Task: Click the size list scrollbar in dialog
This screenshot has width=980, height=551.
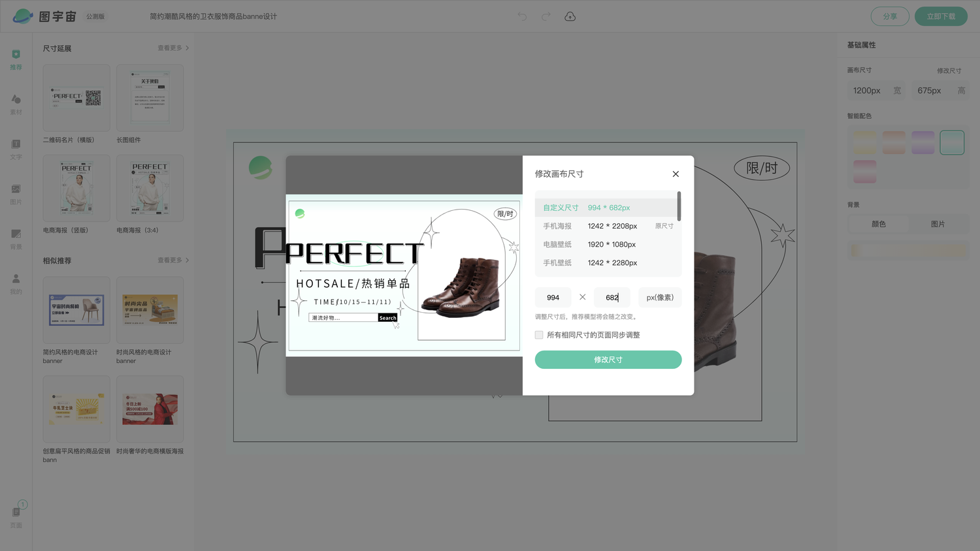Action: [x=679, y=206]
